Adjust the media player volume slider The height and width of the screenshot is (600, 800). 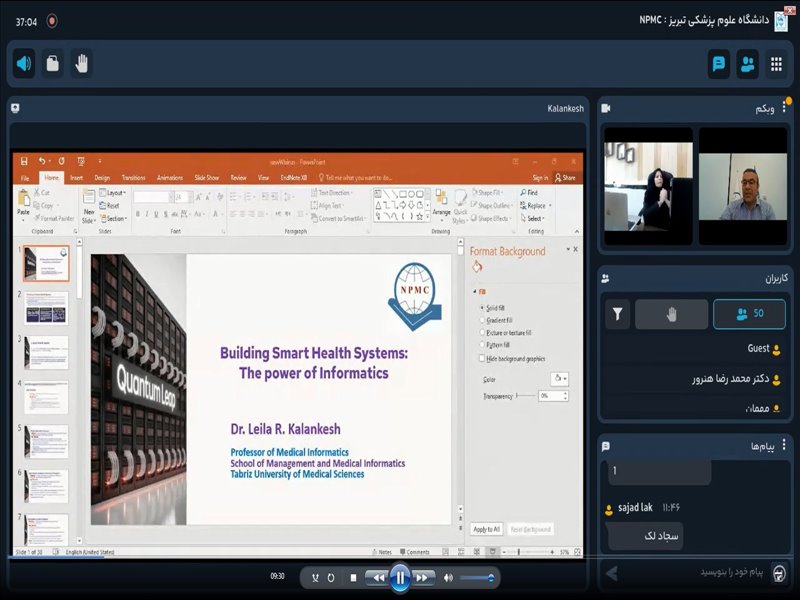point(476,577)
